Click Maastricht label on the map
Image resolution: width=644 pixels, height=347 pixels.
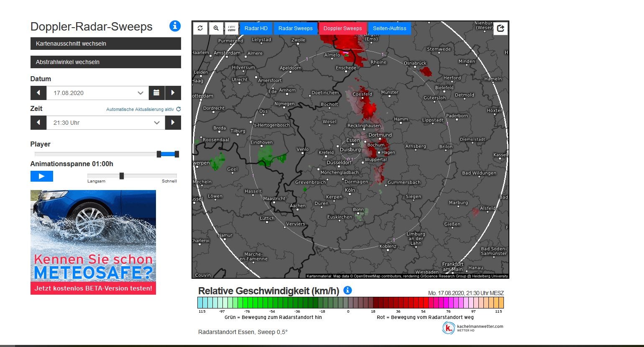click(274, 199)
